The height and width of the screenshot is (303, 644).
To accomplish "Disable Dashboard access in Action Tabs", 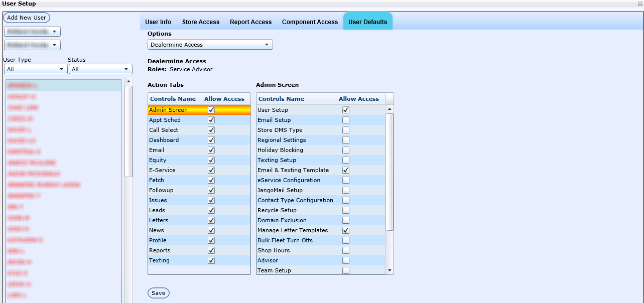I will tap(211, 140).
